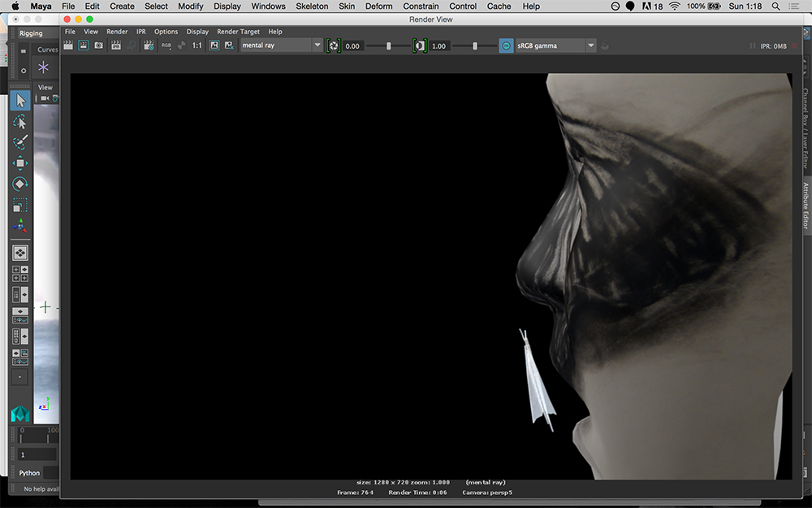Open the Python script language selector
This screenshot has height=508, width=812.
[x=30, y=473]
